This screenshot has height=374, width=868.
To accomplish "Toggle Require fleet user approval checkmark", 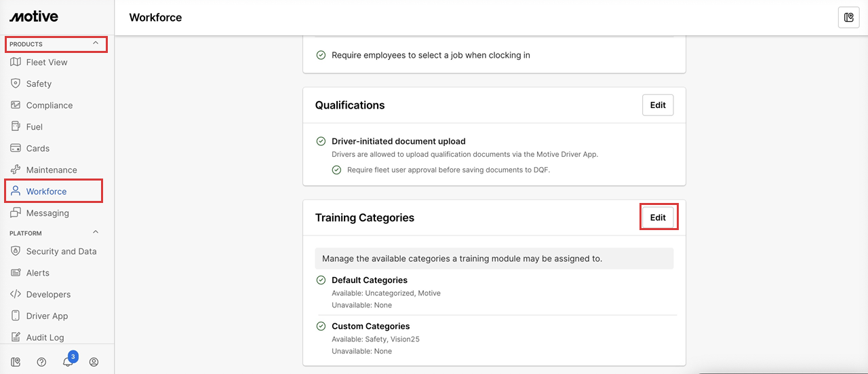I will (x=336, y=170).
